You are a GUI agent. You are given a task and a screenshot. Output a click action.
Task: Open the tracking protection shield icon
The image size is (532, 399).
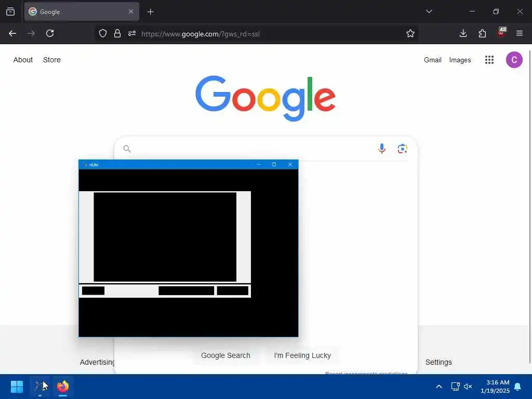pos(103,33)
